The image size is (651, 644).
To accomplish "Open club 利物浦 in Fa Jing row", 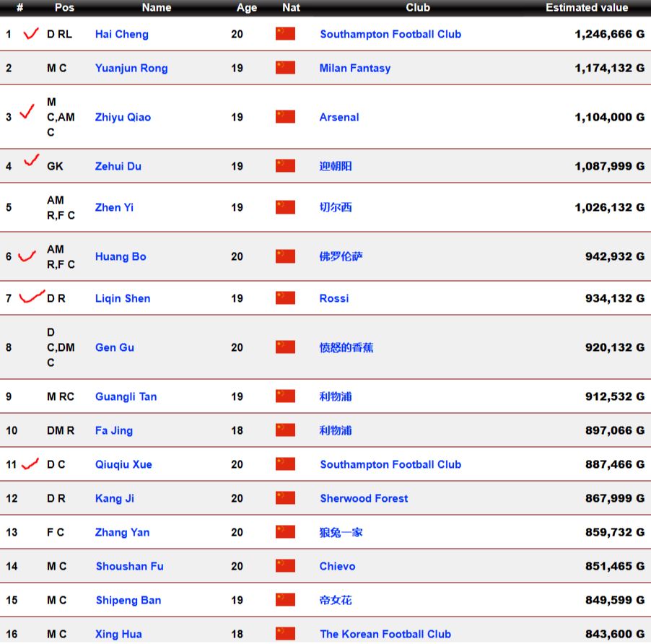I will [x=336, y=430].
